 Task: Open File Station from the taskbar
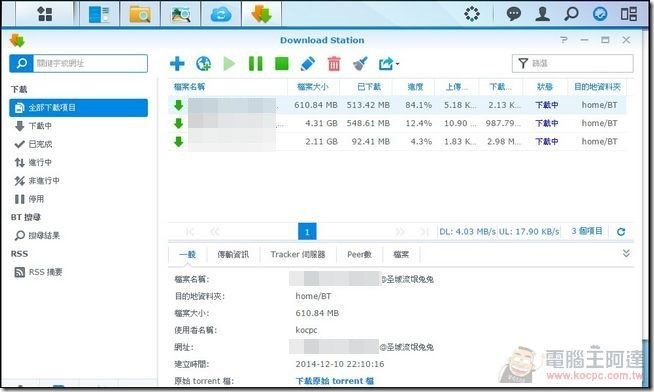coord(140,14)
